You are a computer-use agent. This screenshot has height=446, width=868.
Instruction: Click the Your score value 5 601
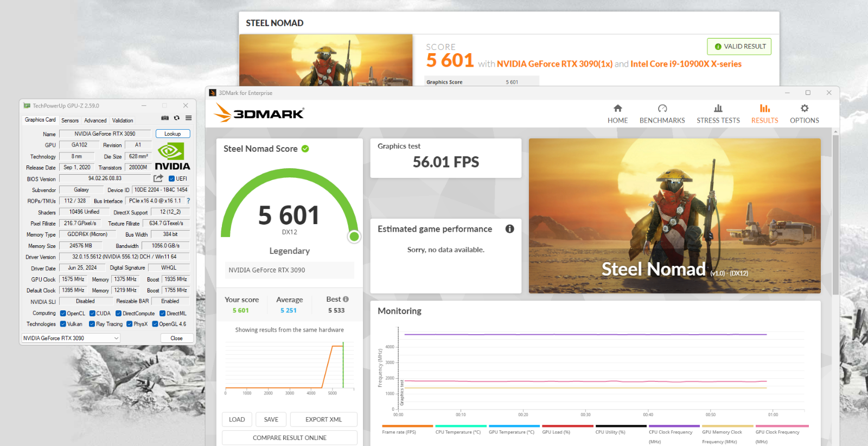coord(241,310)
